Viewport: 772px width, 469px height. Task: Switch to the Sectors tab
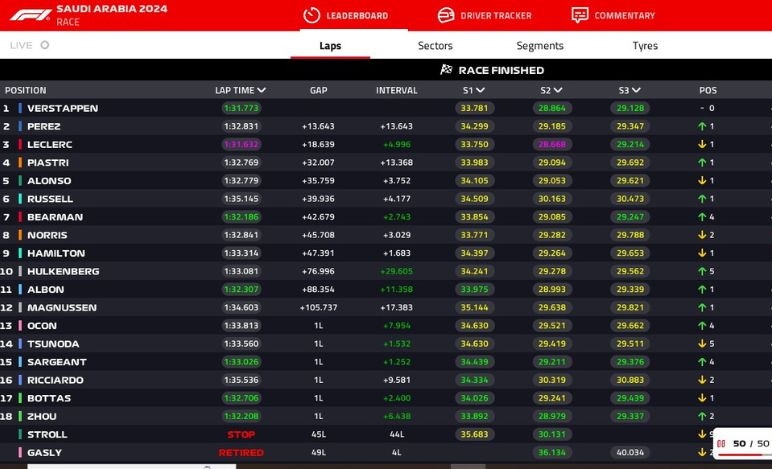[x=435, y=46]
